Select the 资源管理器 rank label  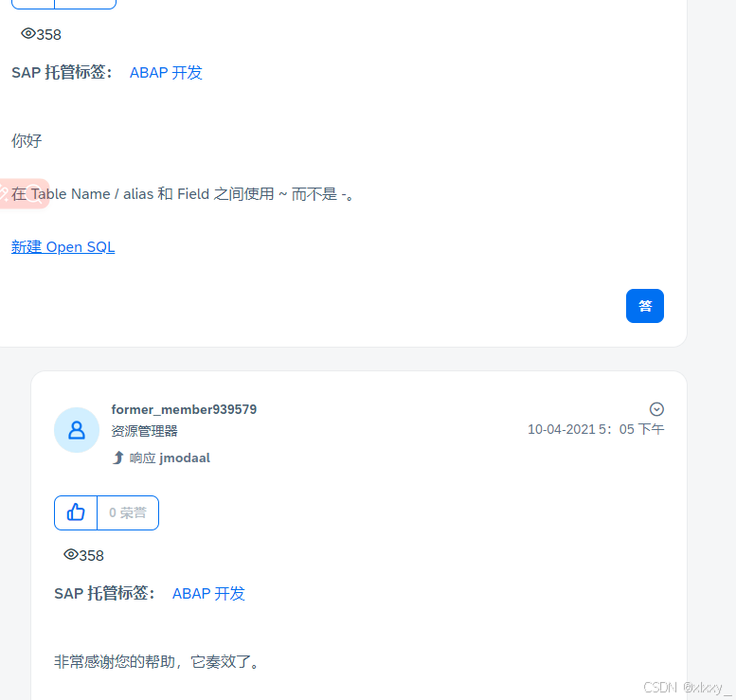pyautogui.click(x=144, y=431)
